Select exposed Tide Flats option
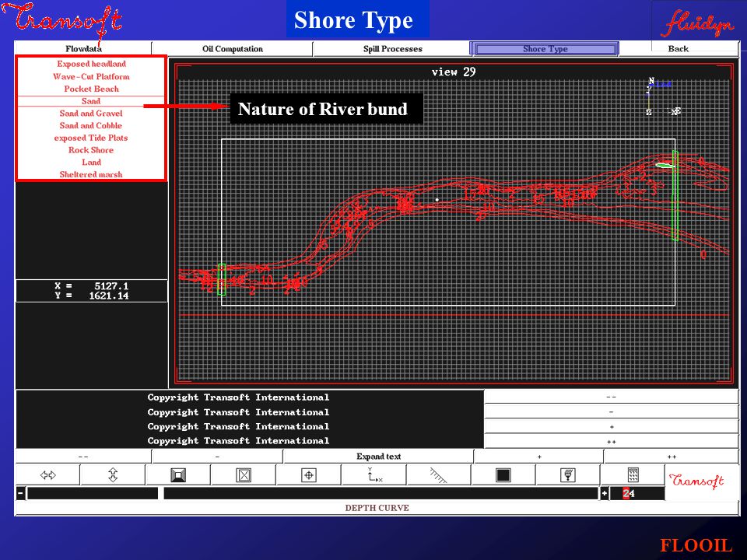The image size is (747, 560). [x=92, y=138]
